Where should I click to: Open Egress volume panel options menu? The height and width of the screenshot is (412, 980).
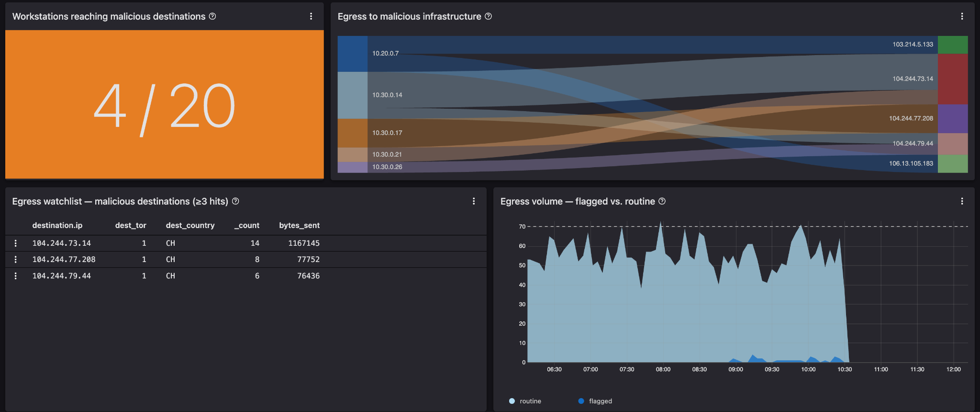click(962, 201)
